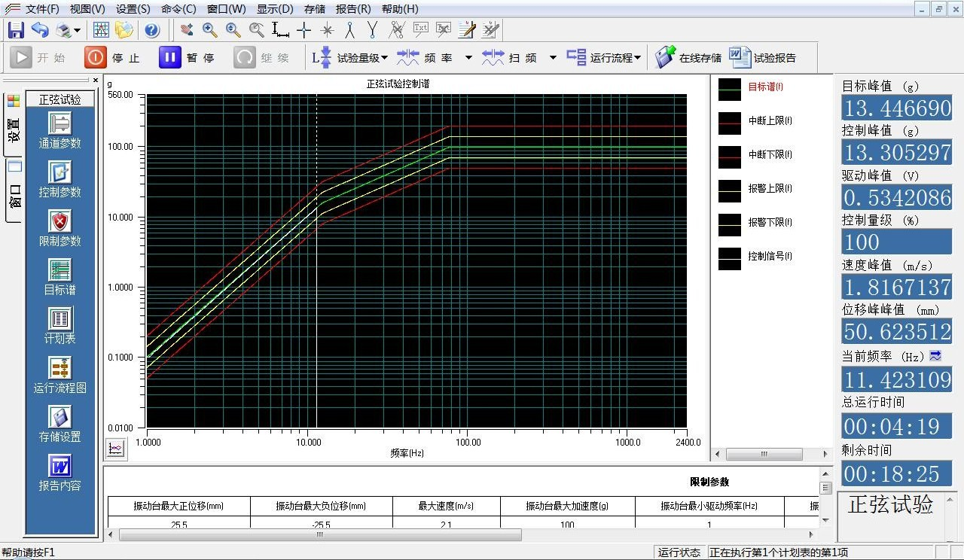Click the 目标谱 legend color swatch

click(729, 90)
